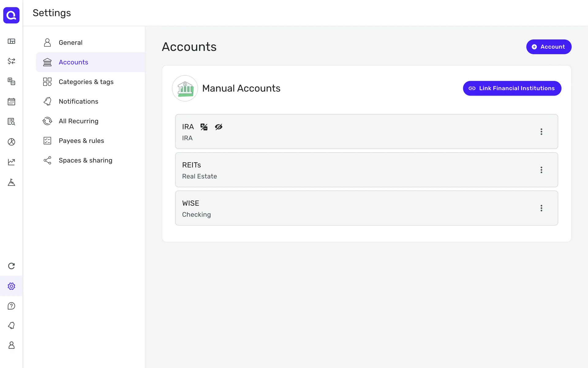Open the calendar bills icon in rail

pos(11,102)
